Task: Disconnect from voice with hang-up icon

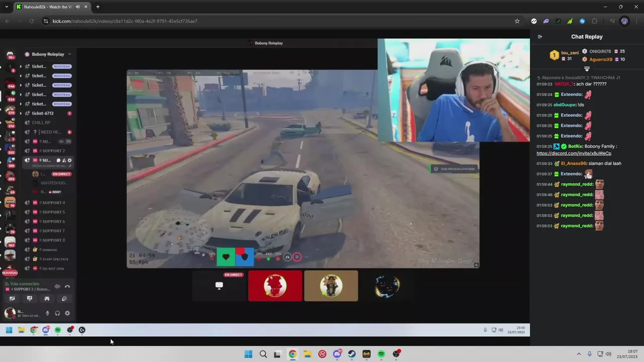Action: (x=67, y=287)
